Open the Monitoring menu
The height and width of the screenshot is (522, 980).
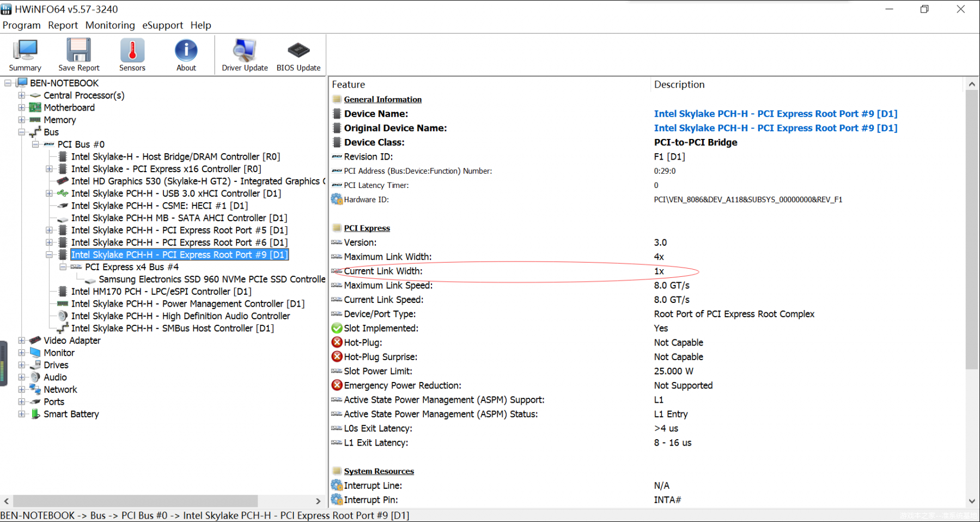click(110, 25)
